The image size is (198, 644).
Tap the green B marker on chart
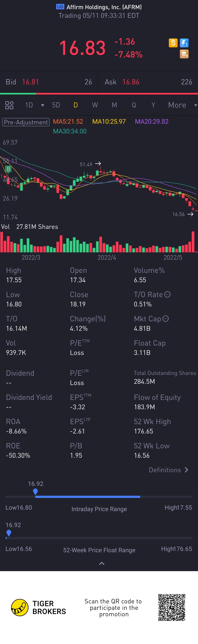8,169
